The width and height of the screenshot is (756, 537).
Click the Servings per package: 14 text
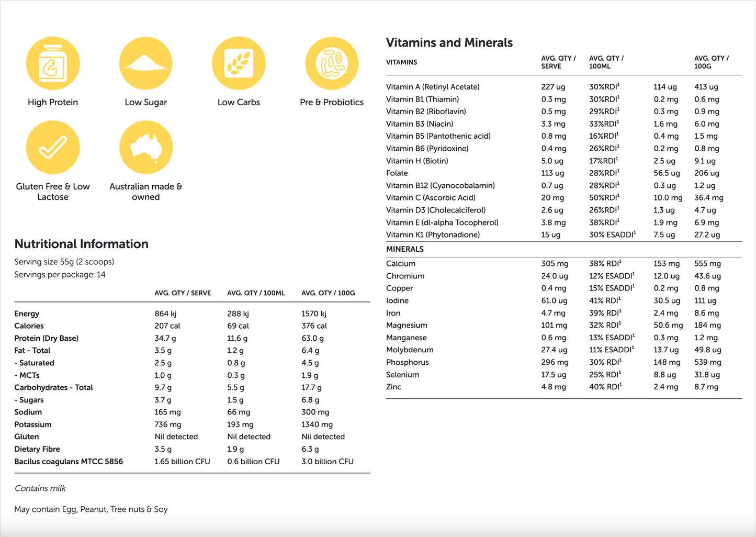pos(60,274)
